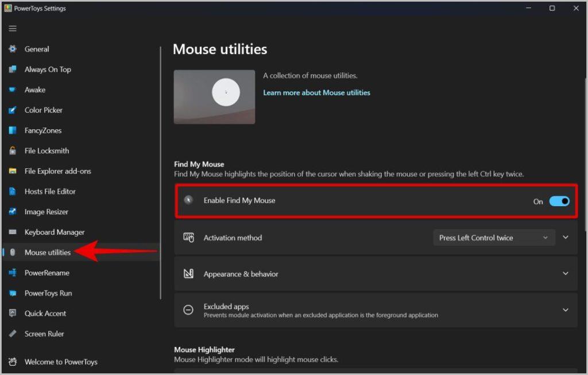Viewport: 588px width, 375px height.
Task: Open the General settings page
Action: (37, 49)
